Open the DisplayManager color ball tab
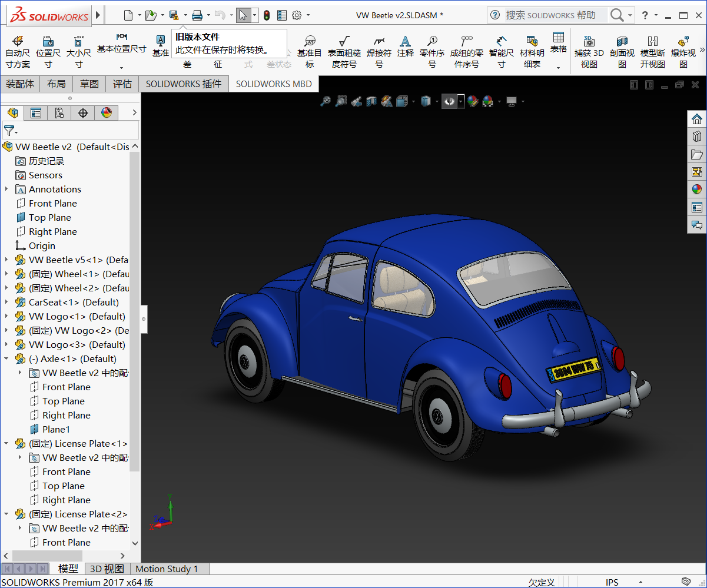This screenshot has height=588, width=707. (x=107, y=113)
